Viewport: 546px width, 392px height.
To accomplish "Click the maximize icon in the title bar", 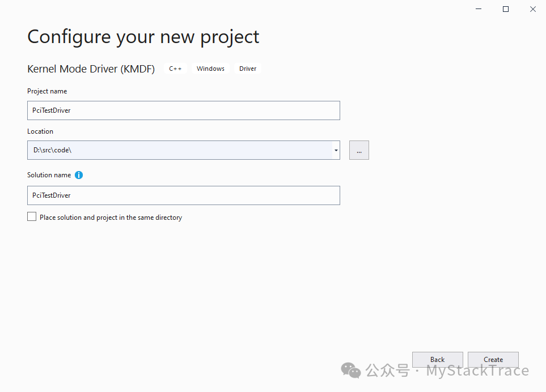I will tap(505, 8).
